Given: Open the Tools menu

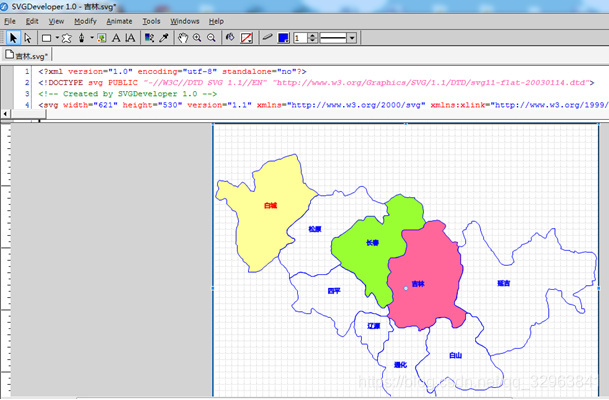Looking at the screenshot, I should click(x=151, y=21).
